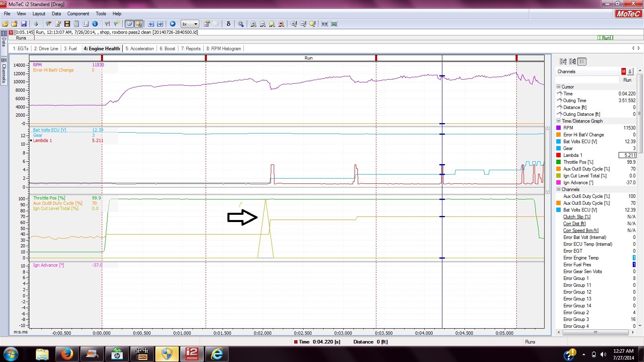Image resolution: width=644 pixels, height=362 pixels.
Task: Click the component properties icon
Action: tap(207, 24)
